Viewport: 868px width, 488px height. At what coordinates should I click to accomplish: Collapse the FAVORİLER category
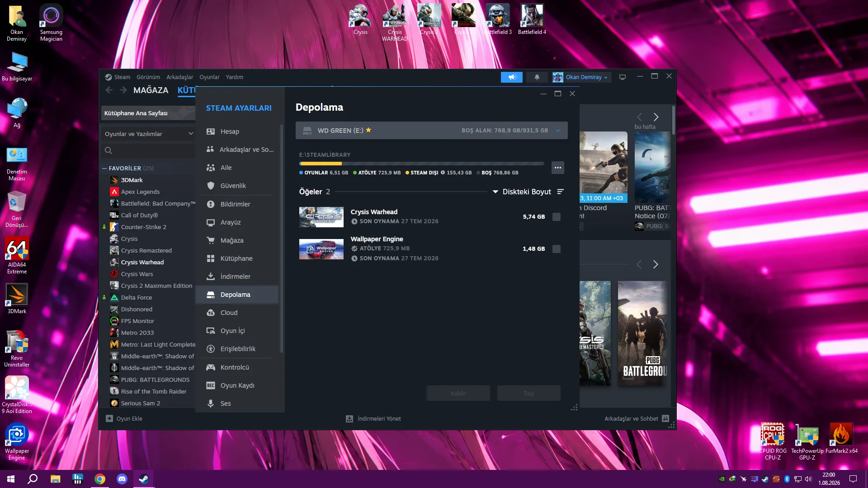click(x=104, y=168)
